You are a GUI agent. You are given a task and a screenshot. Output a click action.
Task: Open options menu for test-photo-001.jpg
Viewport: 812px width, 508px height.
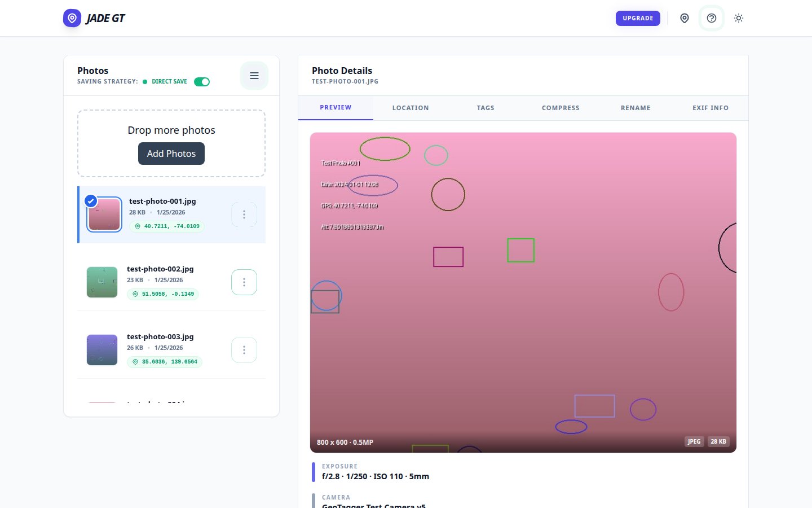coord(244,214)
